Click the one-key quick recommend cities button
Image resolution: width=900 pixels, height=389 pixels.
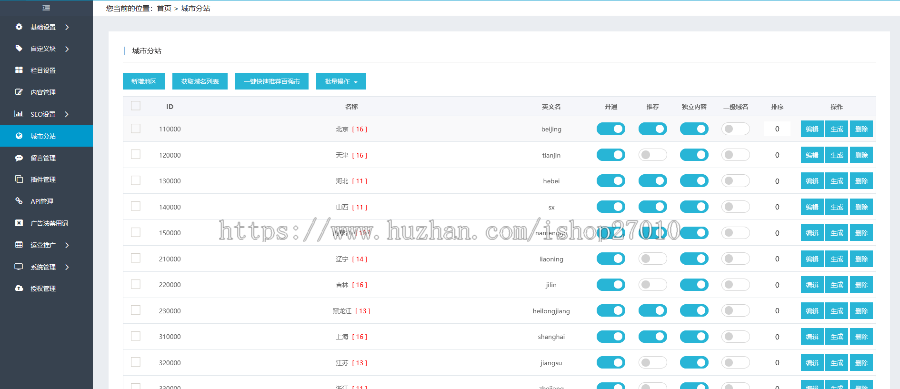pos(272,81)
